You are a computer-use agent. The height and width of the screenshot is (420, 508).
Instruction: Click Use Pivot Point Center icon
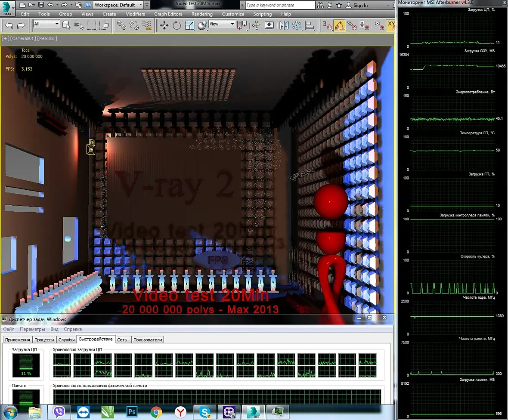pyautogui.click(x=242, y=25)
